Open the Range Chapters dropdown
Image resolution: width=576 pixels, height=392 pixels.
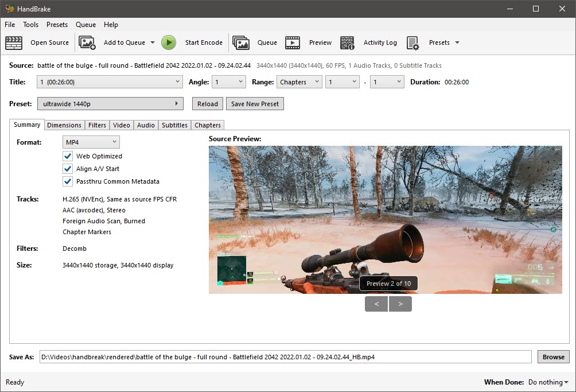pyautogui.click(x=299, y=82)
